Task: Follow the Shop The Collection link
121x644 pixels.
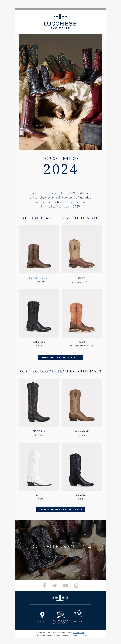Action: pos(60,556)
